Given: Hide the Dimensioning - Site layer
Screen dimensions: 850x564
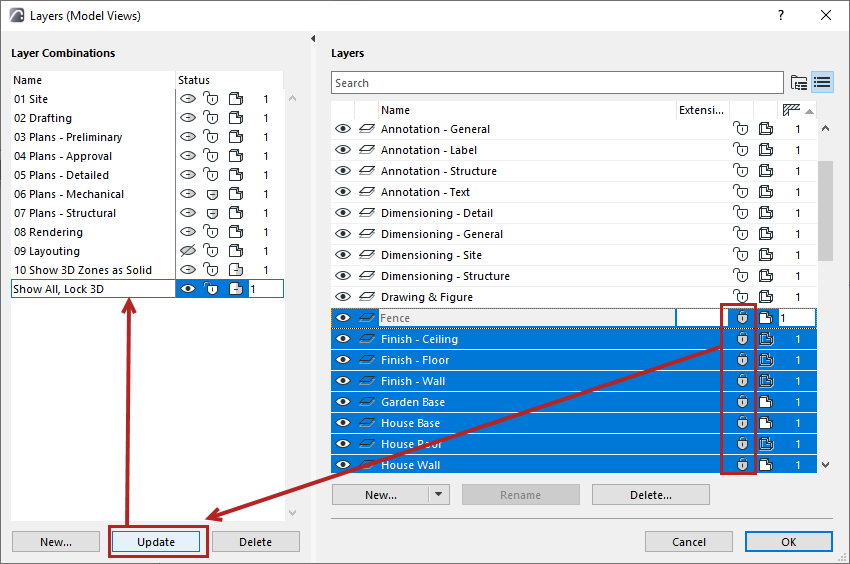Looking at the screenshot, I should pos(343,255).
